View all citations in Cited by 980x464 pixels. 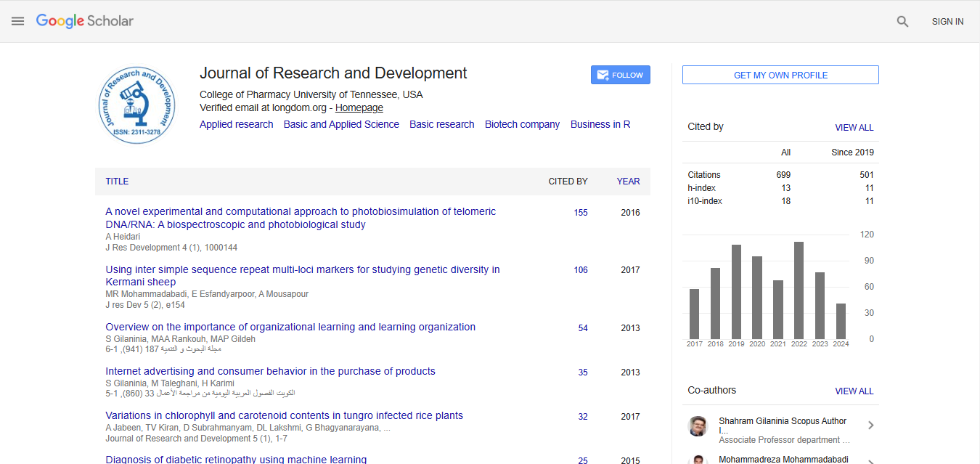point(854,127)
